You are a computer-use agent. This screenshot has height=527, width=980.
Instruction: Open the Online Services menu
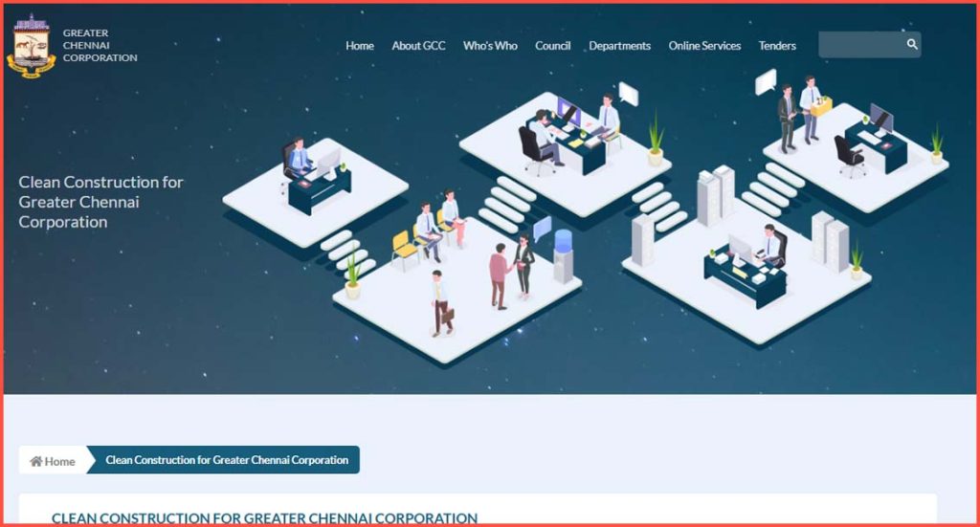tap(704, 46)
